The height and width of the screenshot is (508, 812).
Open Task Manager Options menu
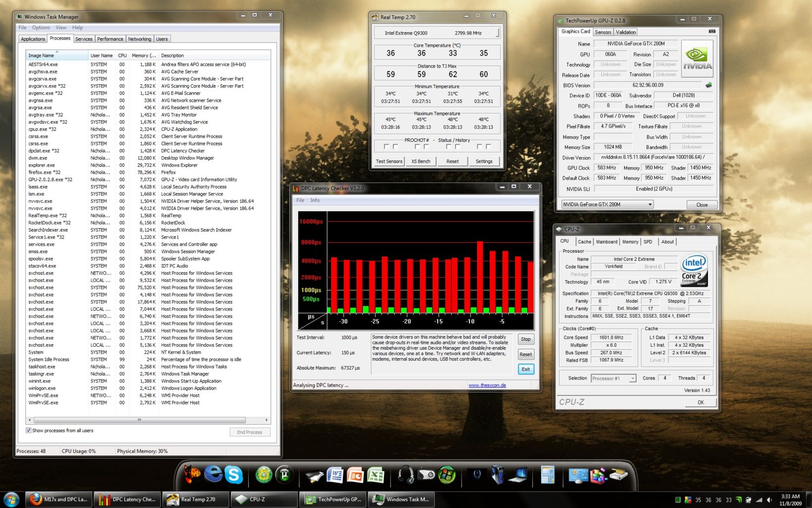[x=41, y=27]
